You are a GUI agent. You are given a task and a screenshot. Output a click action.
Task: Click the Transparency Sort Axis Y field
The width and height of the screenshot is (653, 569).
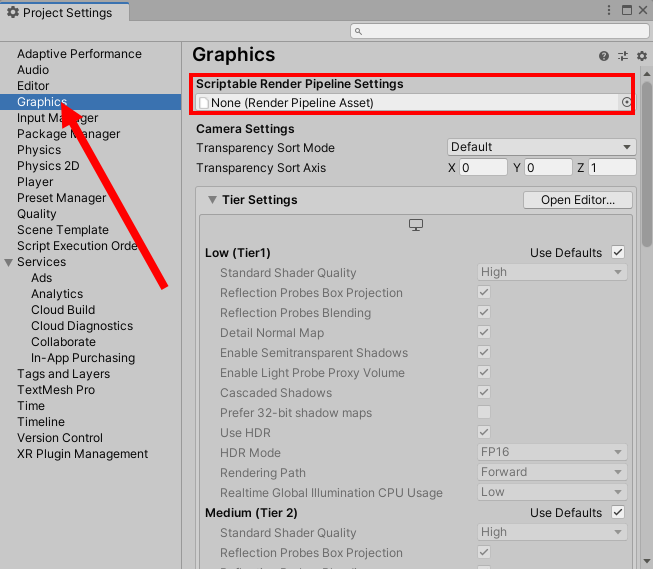(548, 167)
